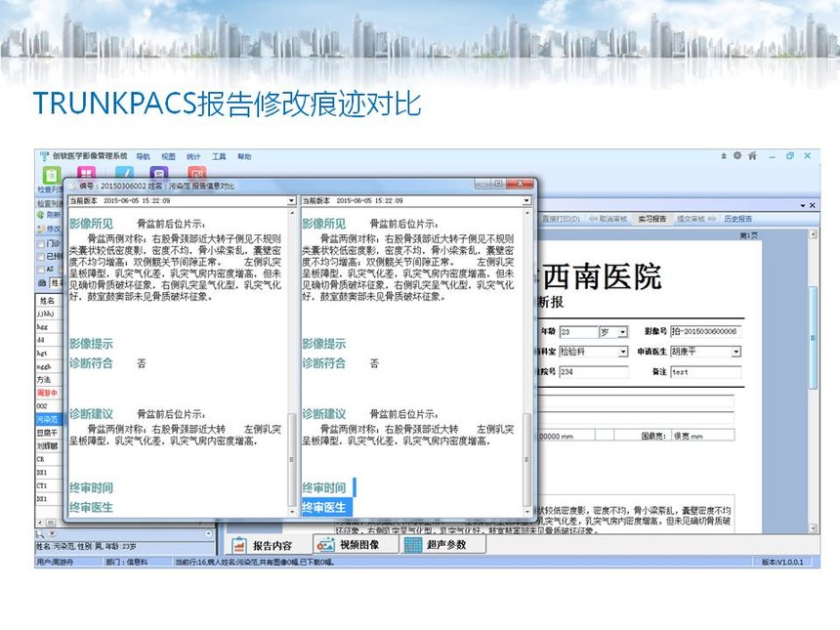The image size is (840, 630).
Task: Expand the left version dropdown in comparison dialog
Action: click(291, 201)
